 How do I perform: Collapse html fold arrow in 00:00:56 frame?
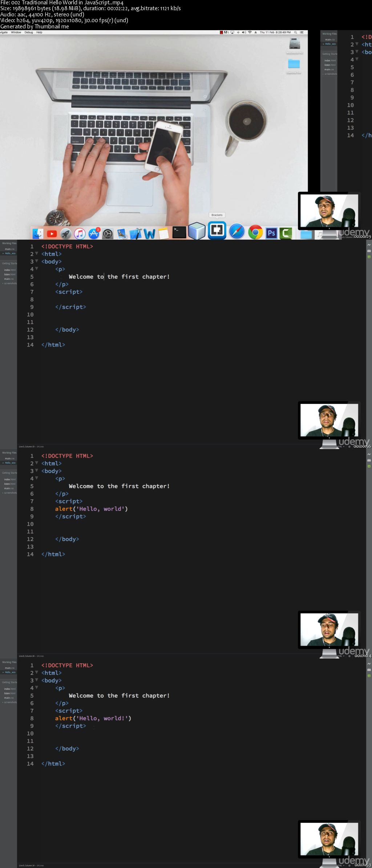tap(37, 253)
